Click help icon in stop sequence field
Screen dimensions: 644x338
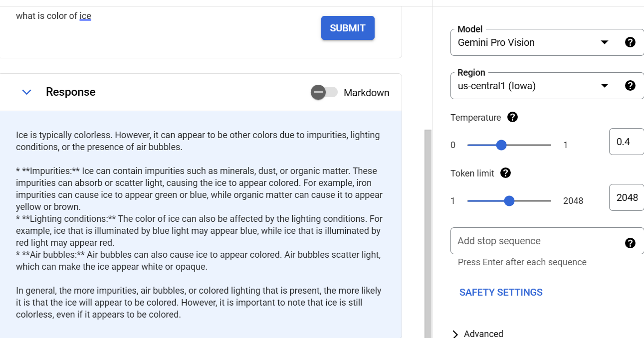pyautogui.click(x=630, y=243)
